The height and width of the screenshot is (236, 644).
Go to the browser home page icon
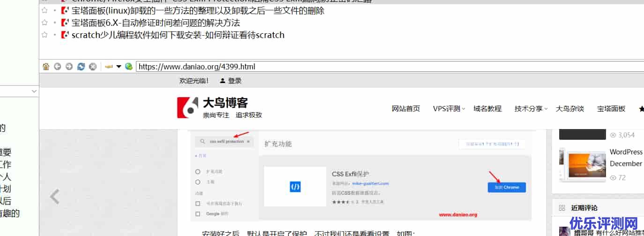tap(46, 67)
